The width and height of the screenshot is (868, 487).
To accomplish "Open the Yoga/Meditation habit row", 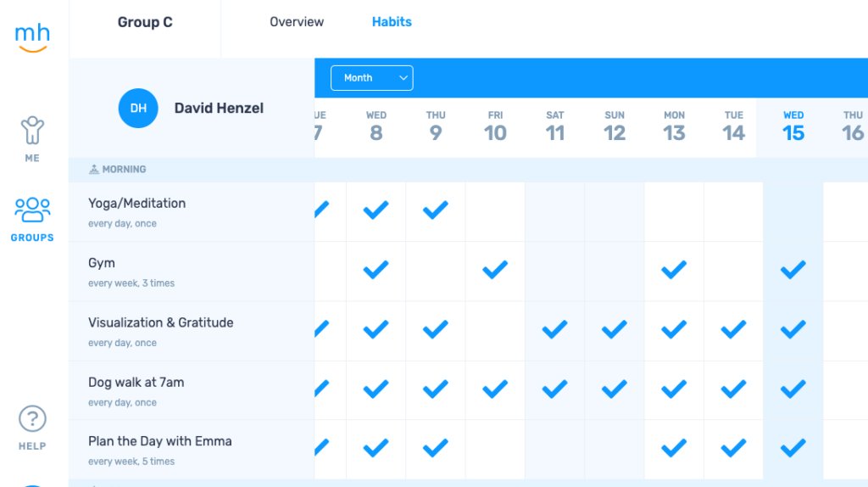I will click(192, 211).
